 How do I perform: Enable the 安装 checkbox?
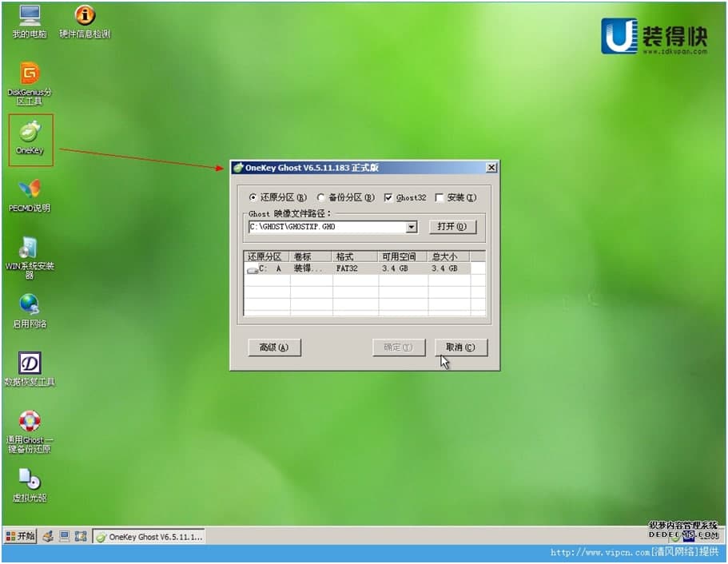[x=440, y=197]
